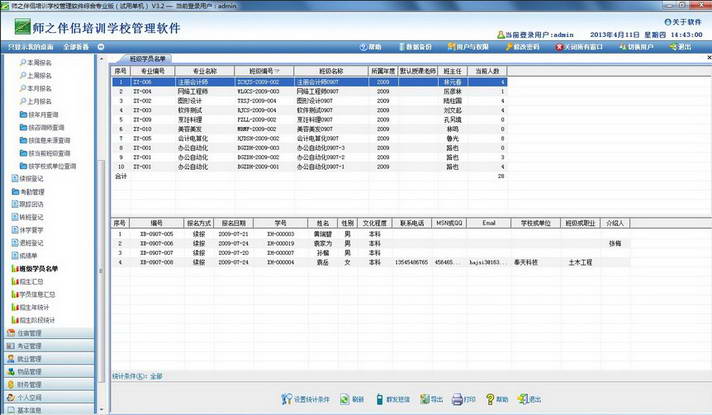This screenshot has width=712, height=415.
Task: Open the 按学校或单位查询 folder
Action: click(48, 166)
